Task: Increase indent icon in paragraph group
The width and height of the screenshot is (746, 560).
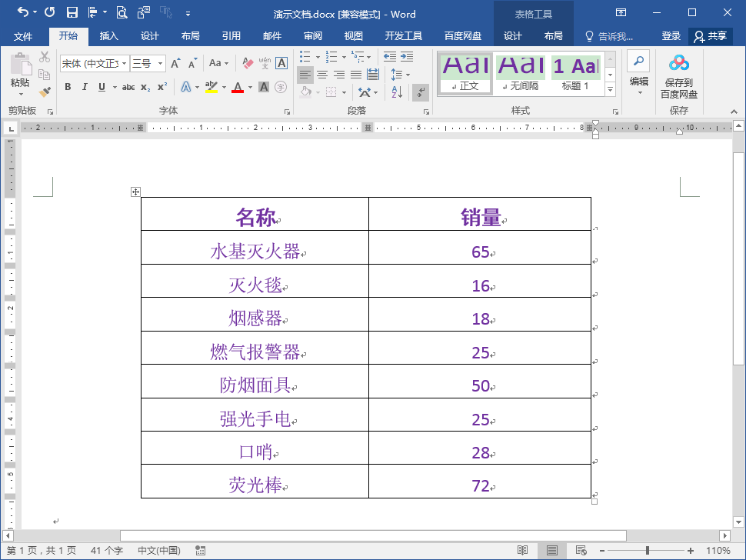Action: tap(407, 57)
